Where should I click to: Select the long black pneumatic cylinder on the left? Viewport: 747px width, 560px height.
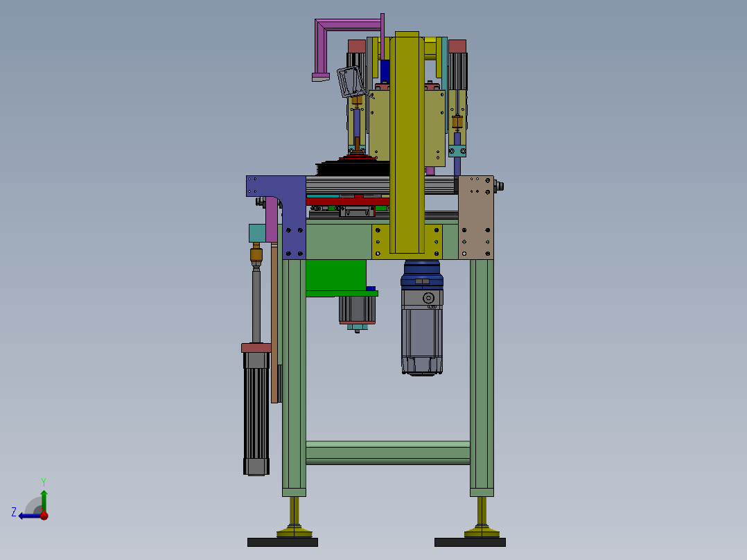click(x=256, y=413)
